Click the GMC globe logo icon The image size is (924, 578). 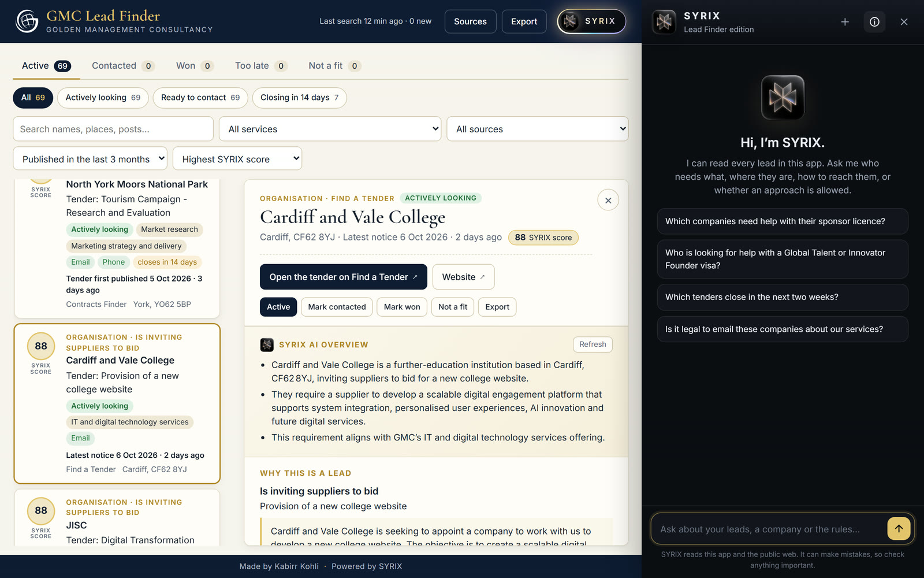point(27,21)
